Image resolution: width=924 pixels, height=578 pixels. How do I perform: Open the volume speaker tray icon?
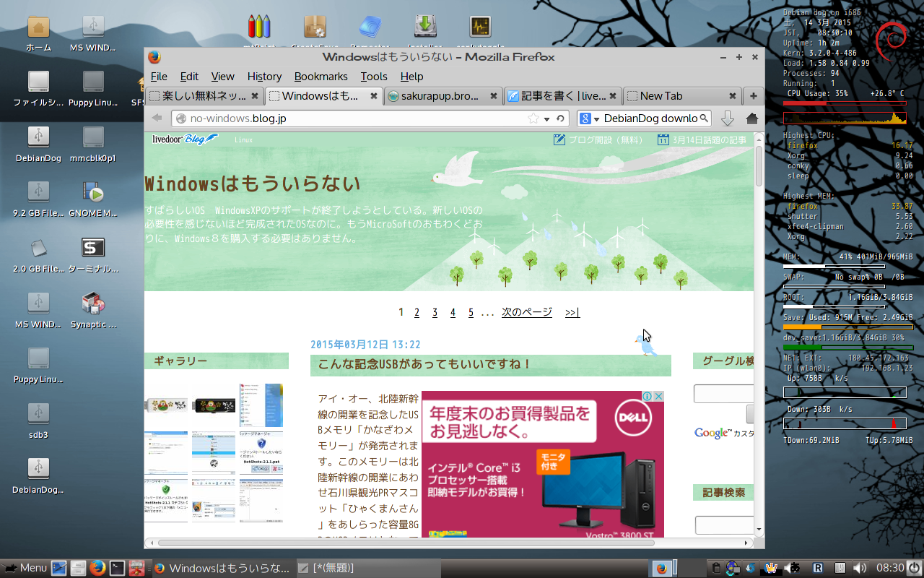pyautogui.click(x=859, y=568)
